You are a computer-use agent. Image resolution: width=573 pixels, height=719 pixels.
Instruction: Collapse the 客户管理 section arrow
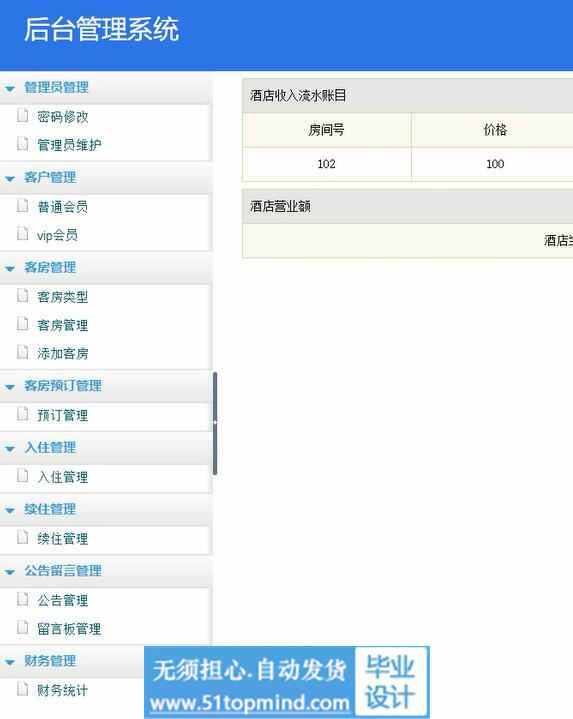[x=10, y=178]
